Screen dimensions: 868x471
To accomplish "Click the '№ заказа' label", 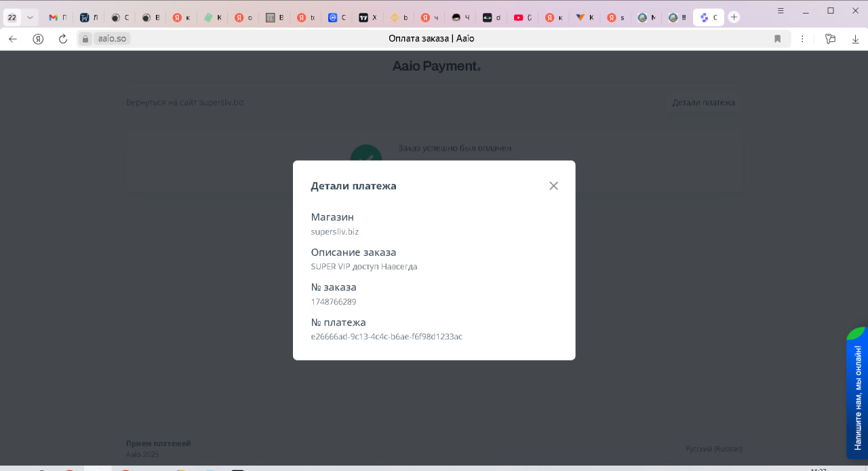I will pyautogui.click(x=334, y=287).
